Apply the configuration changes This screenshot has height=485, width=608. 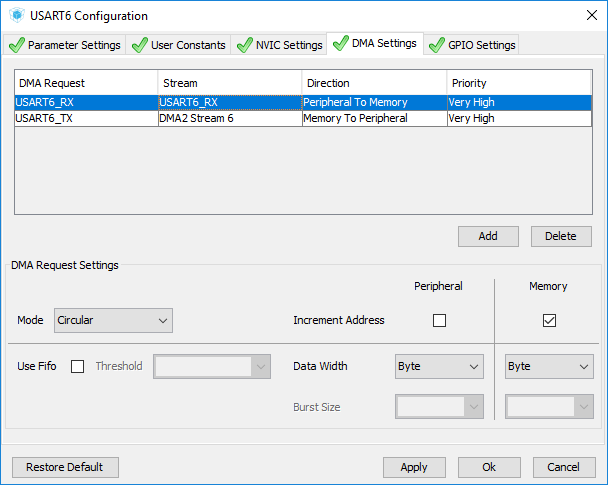pos(414,467)
